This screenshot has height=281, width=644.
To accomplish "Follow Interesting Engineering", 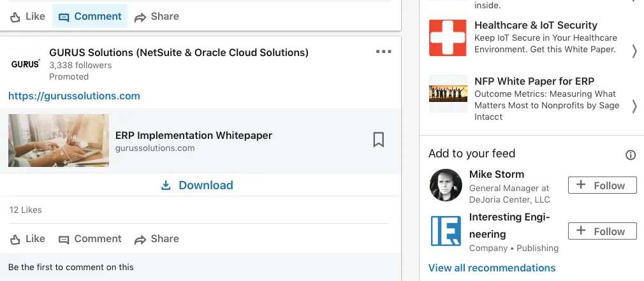I will tap(602, 231).
